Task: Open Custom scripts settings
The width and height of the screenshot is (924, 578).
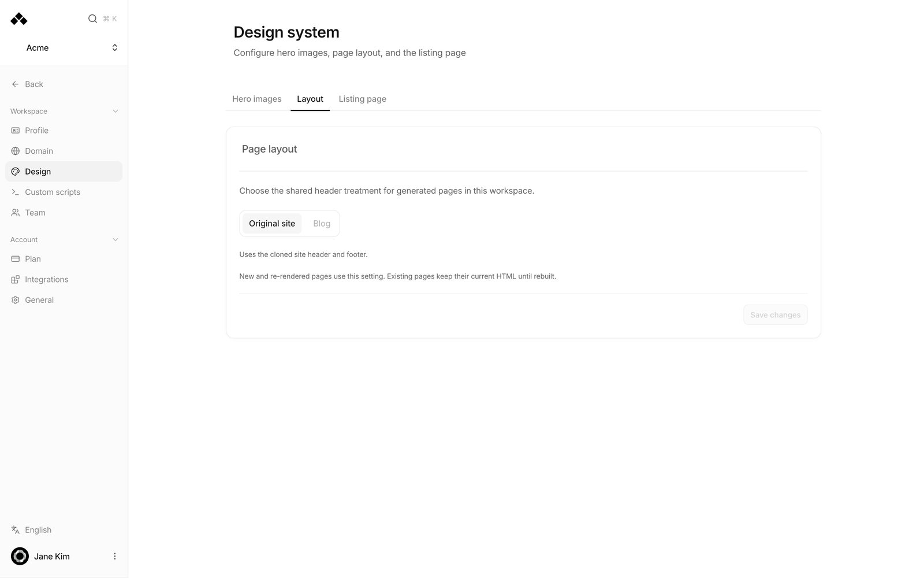Action: coord(64,192)
